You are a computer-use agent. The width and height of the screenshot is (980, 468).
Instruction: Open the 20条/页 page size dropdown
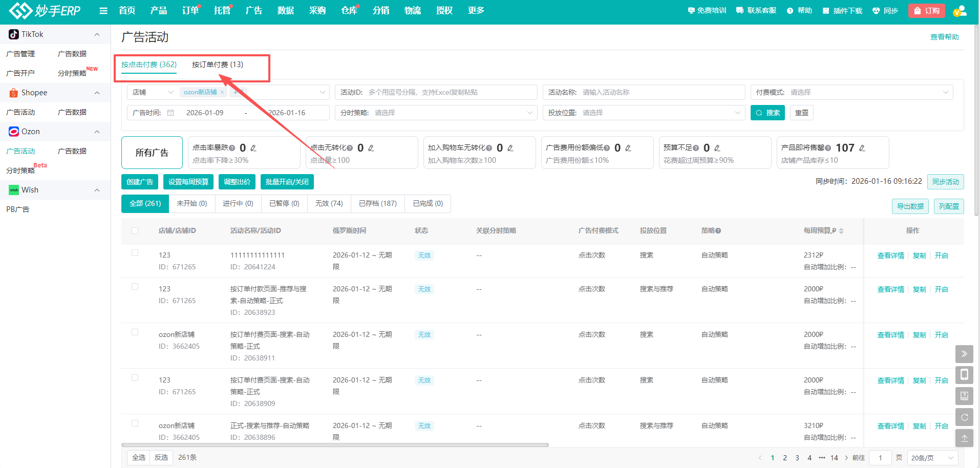[932, 457]
